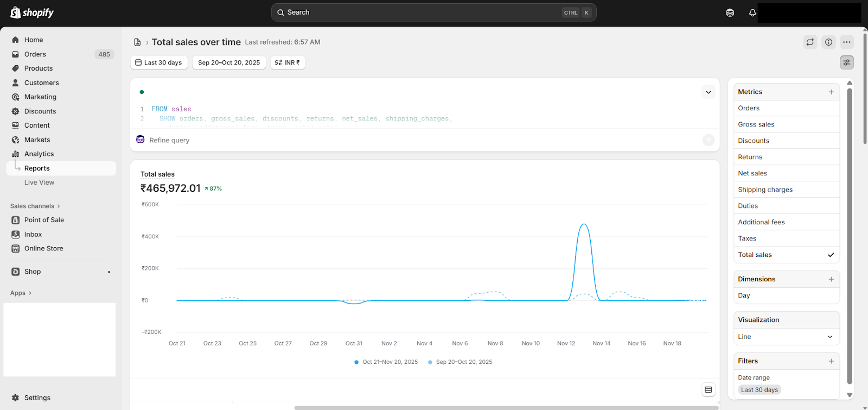Click the Search bar

coord(433,12)
